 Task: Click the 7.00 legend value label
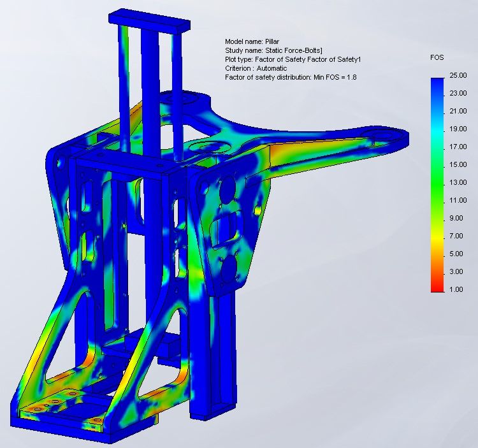(x=458, y=236)
